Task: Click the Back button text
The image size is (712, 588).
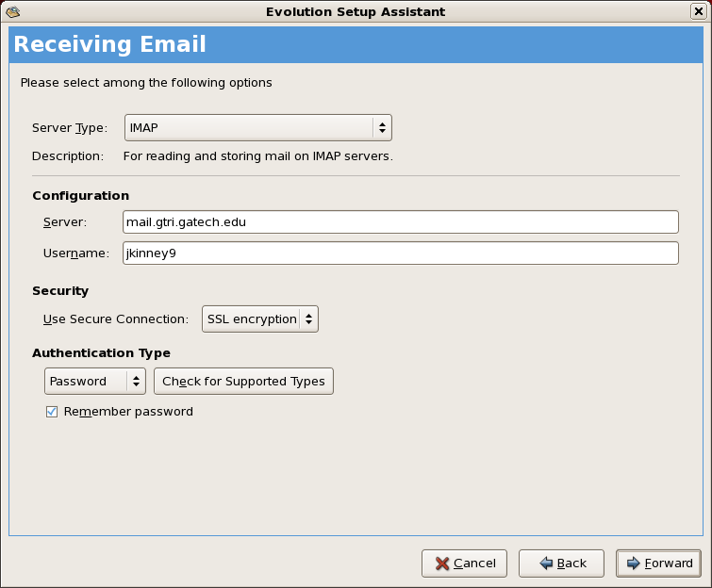Action: [x=571, y=563]
